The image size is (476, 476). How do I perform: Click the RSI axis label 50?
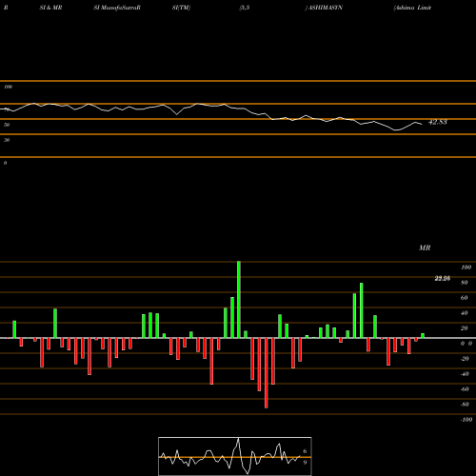pos(7,125)
